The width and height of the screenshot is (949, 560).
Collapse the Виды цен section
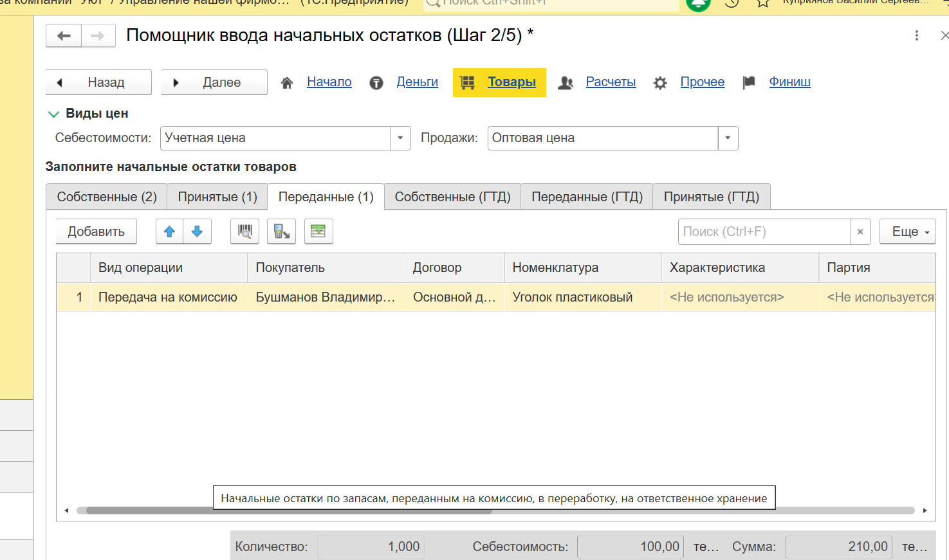coord(53,114)
